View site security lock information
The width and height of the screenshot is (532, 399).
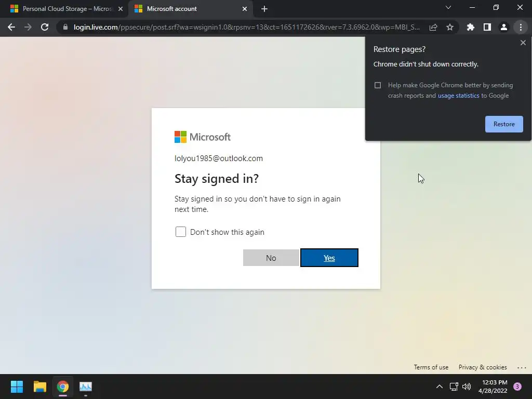[x=65, y=27]
